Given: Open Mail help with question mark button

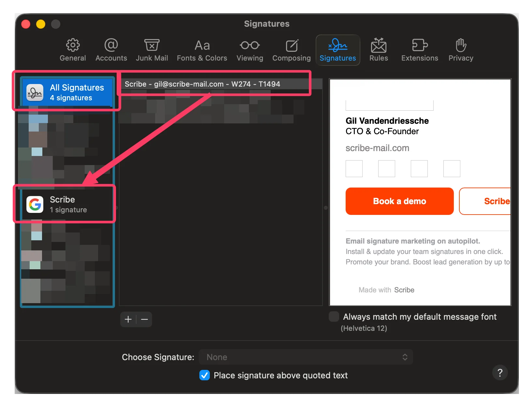Looking at the screenshot, I should click(500, 372).
